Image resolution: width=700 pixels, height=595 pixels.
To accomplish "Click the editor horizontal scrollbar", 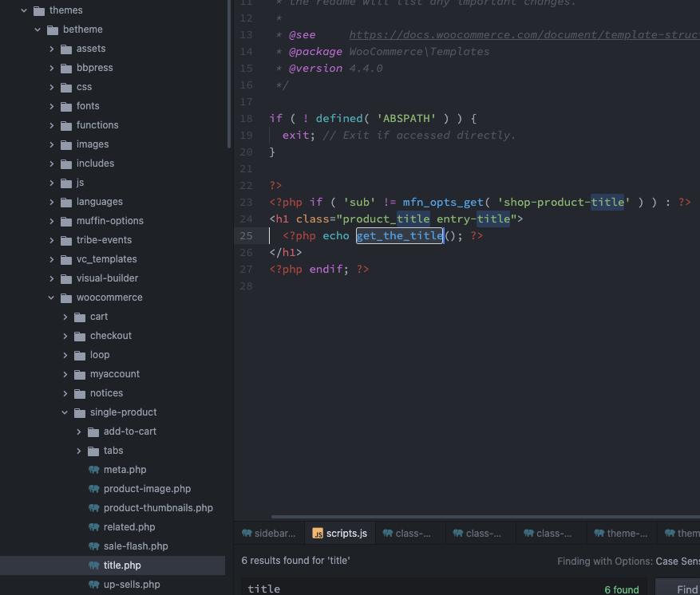I will 485,517.
